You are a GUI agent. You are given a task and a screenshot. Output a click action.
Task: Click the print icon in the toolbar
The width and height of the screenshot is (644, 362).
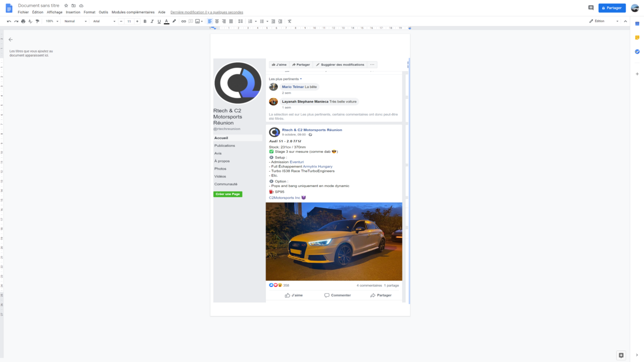tap(23, 22)
